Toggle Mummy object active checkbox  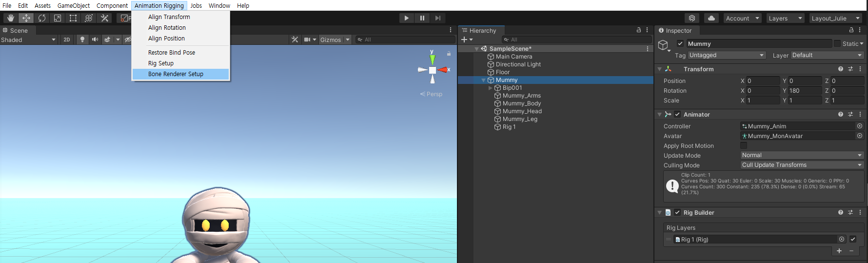[x=680, y=43]
